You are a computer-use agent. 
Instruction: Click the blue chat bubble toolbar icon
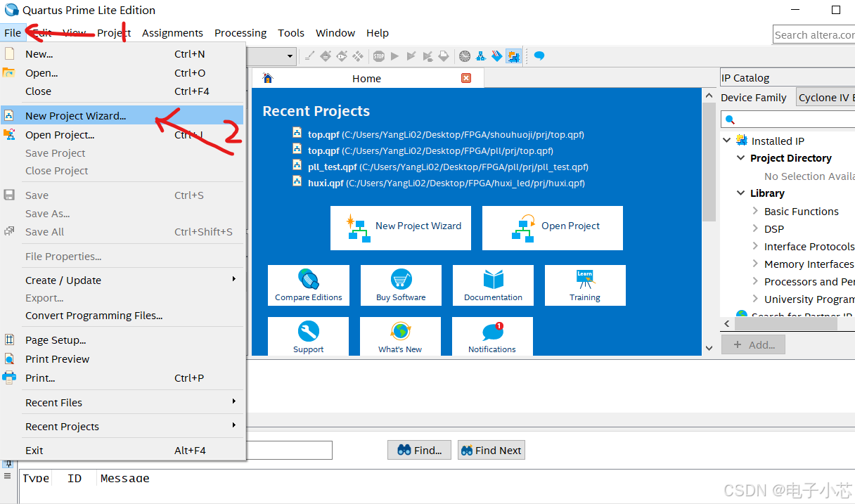tap(539, 56)
